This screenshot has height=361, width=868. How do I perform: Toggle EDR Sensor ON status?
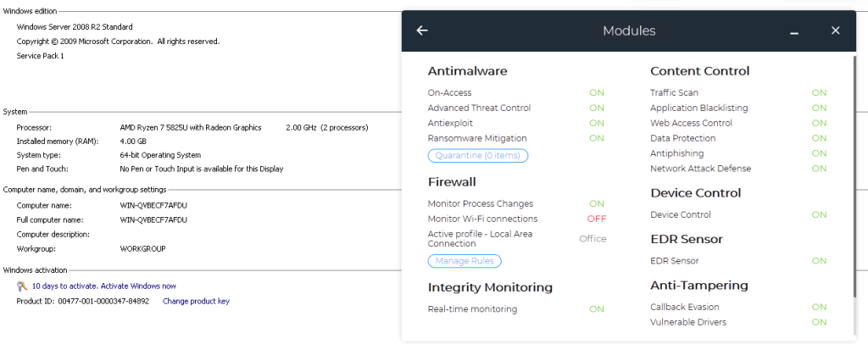tap(819, 261)
